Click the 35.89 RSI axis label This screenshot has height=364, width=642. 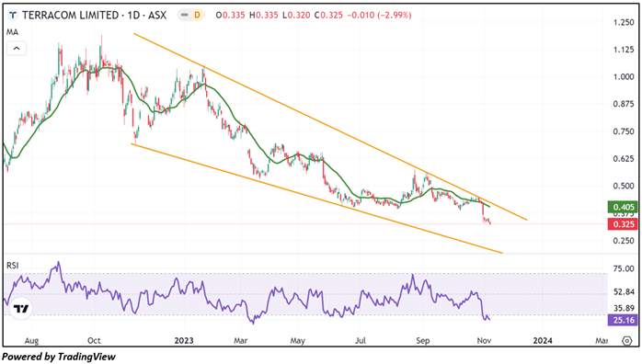pyautogui.click(x=624, y=308)
